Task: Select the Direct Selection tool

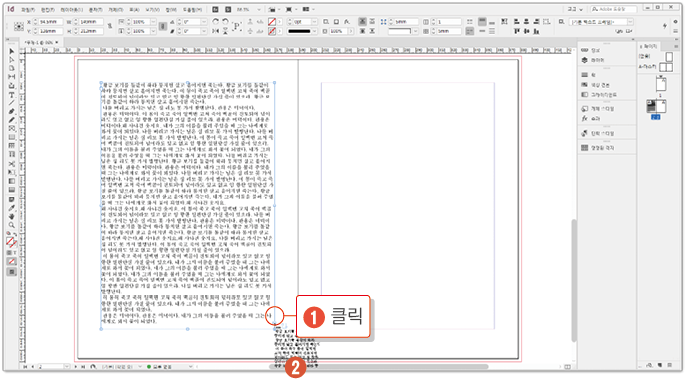Action: tap(12, 60)
